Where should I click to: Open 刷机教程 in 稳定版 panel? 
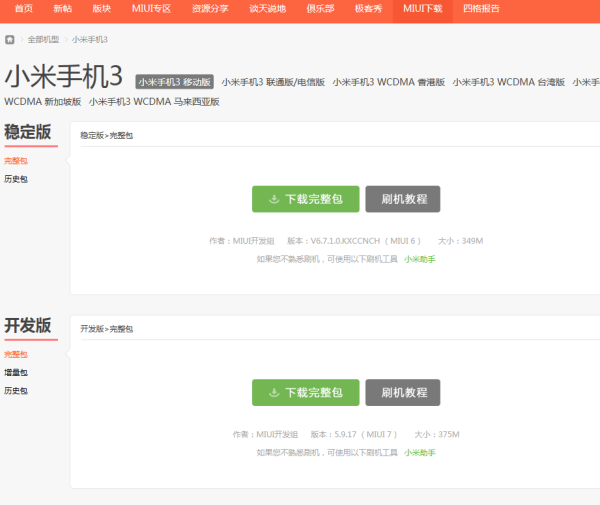point(403,199)
